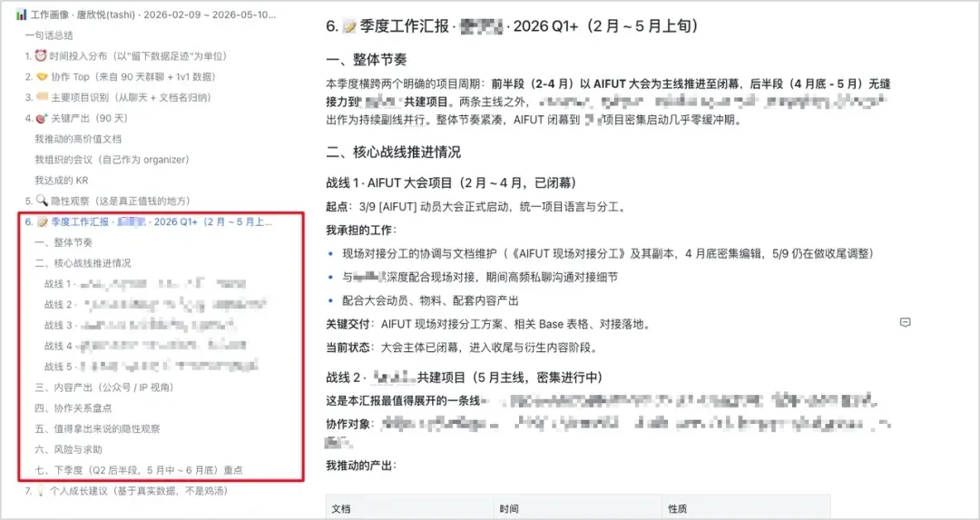980x520 pixels.
Task: Click the '二、核心战线推进情况' document heading
Action: (x=394, y=152)
